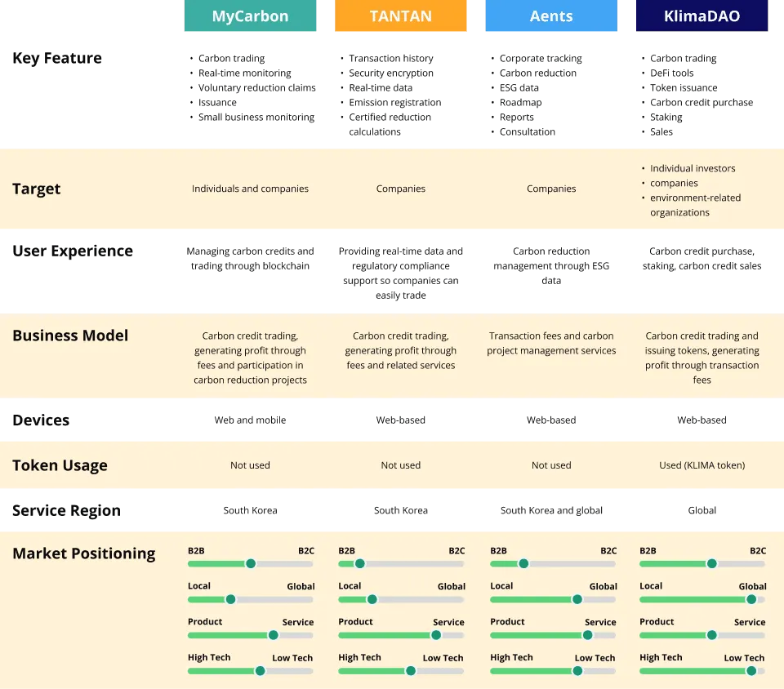
Task: Click 'Carbon credit purchase' feature
Action: (701, 102)
